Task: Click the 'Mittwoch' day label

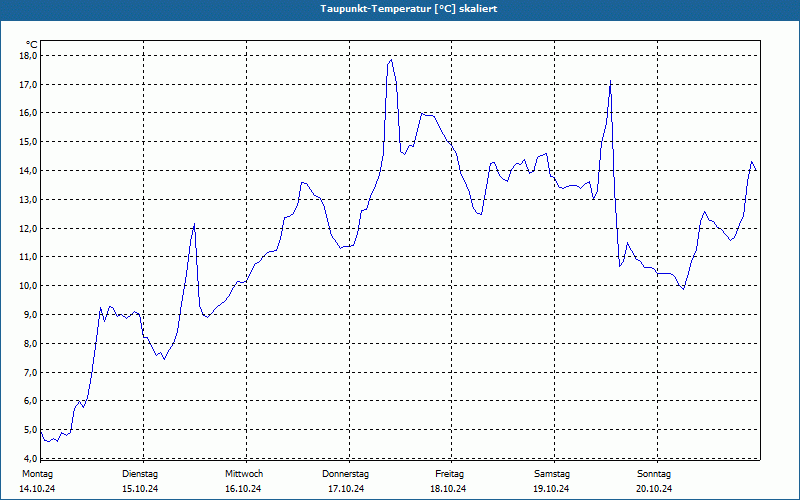Action: 244,474
